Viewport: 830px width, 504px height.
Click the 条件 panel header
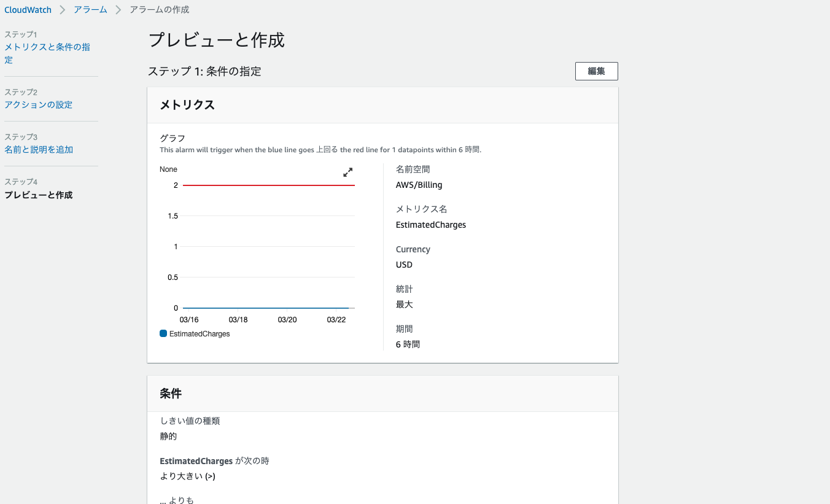(171, 394)
